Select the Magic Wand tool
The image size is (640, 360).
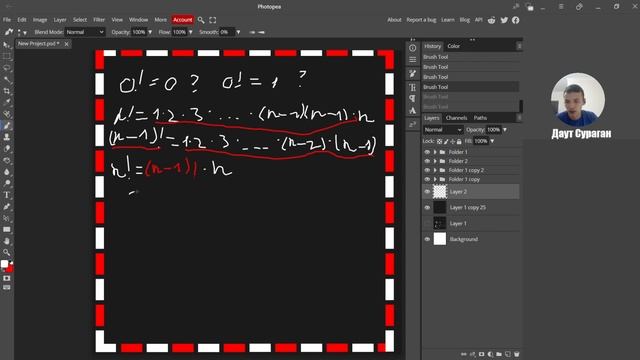(7, 80)
